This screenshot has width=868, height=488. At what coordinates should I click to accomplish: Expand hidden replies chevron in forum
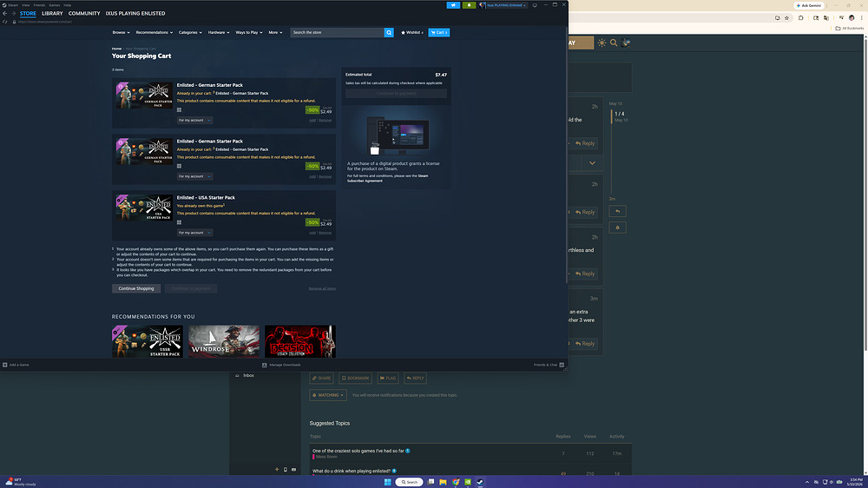[592, 163]
